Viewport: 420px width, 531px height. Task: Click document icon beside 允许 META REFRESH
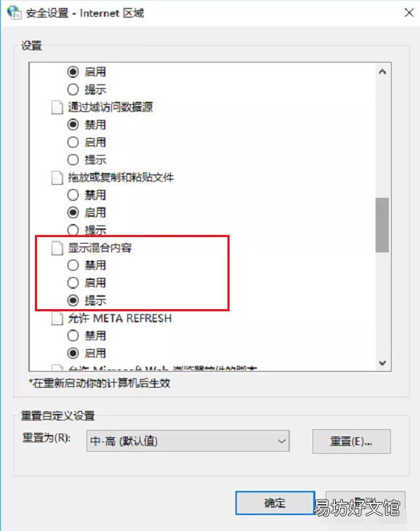[x=57, y=319]
